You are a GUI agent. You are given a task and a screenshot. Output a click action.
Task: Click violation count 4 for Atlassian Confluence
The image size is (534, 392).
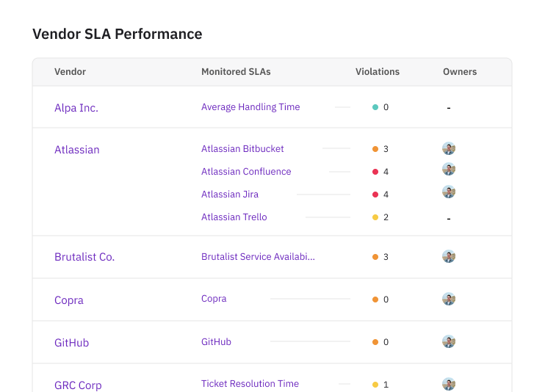pos(386,172)
